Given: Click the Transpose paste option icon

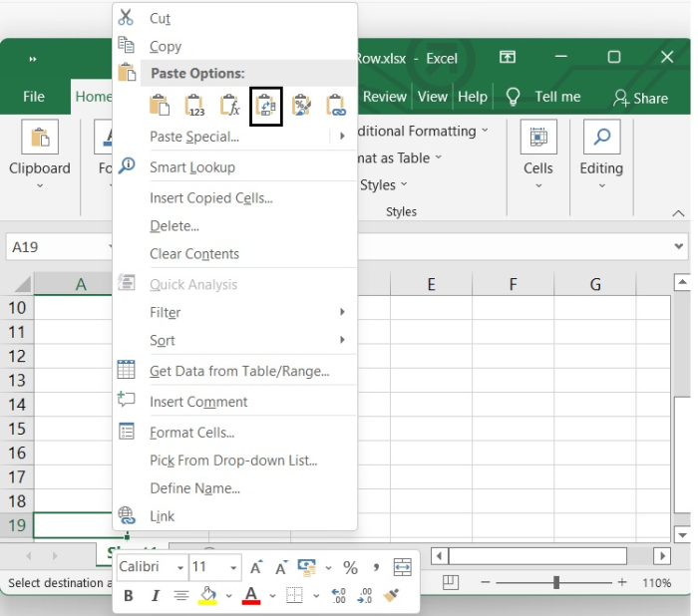Looking at the screenshot, I should point(266,105).
